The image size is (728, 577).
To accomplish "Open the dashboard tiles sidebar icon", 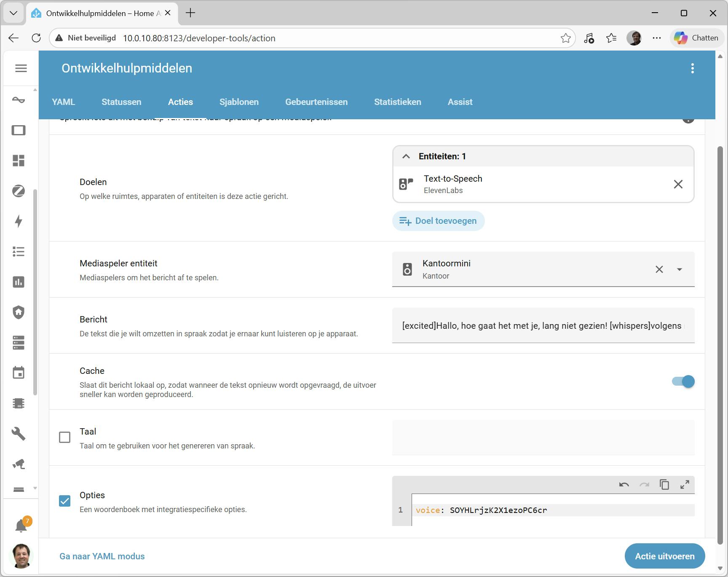I will click(19, 161).
